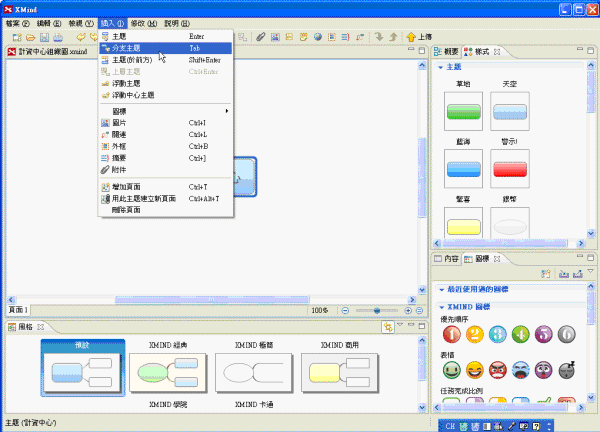
Task: Select the sleeping gray face marker
Action: [x=566, y=370]
